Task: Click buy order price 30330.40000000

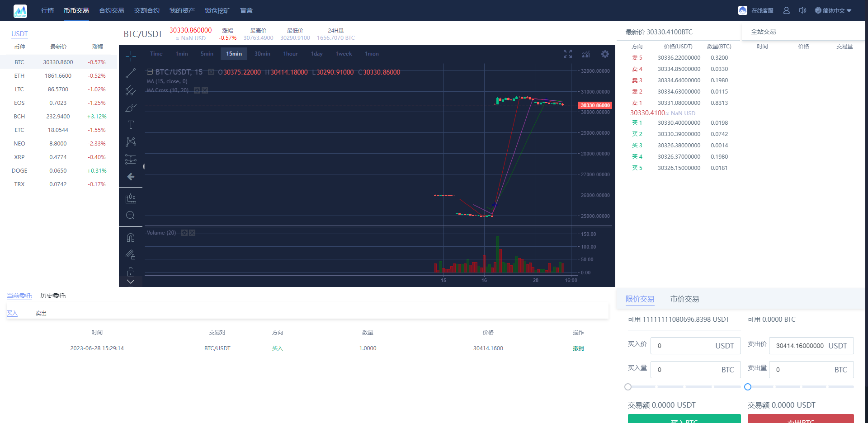Action: click(679, 123)
